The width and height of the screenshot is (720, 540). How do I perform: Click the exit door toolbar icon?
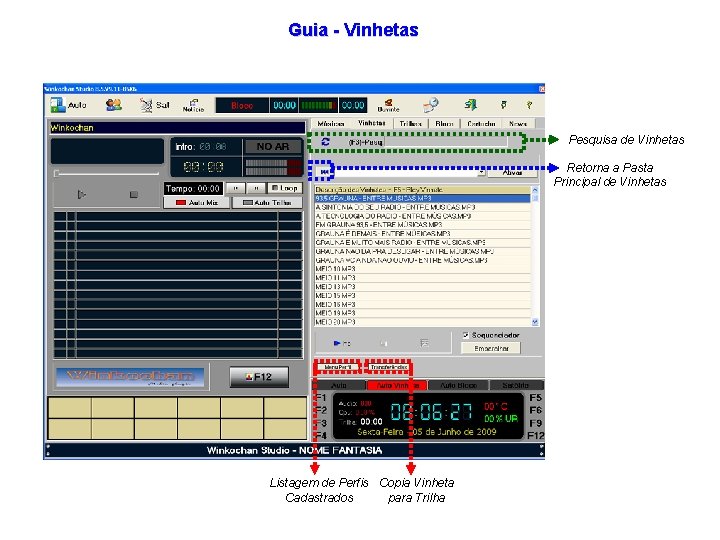[x=471, y=105]
